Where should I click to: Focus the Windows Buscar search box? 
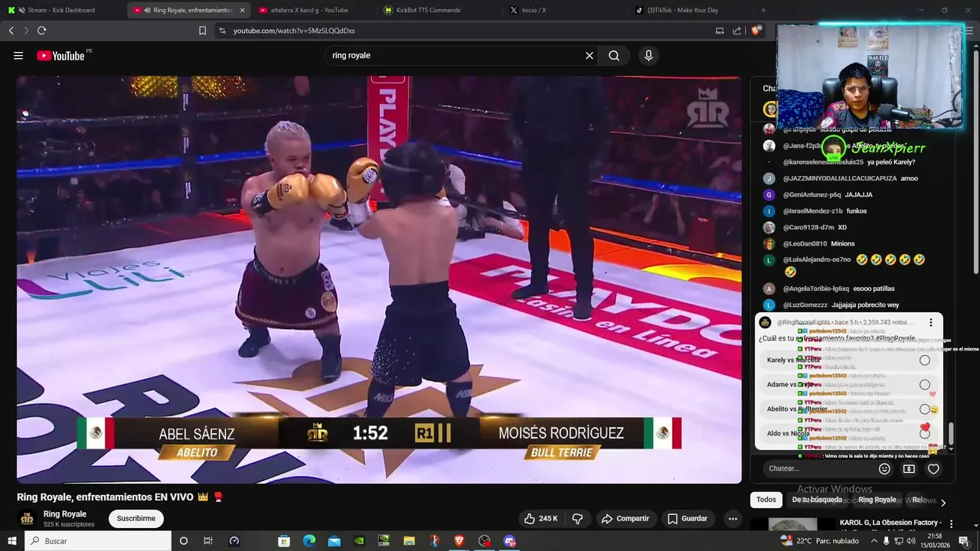[x=98, y=541]
